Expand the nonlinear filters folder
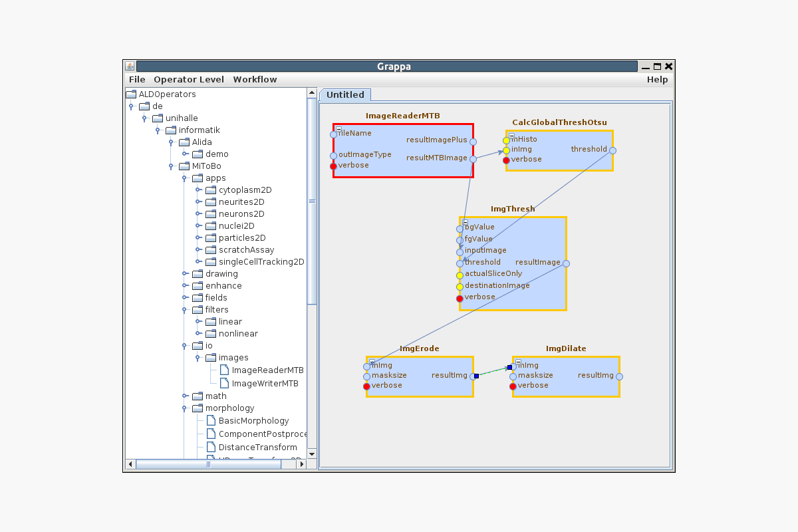Screen dimensions: 798x532 pyautogui.click(x=198, y=334)
